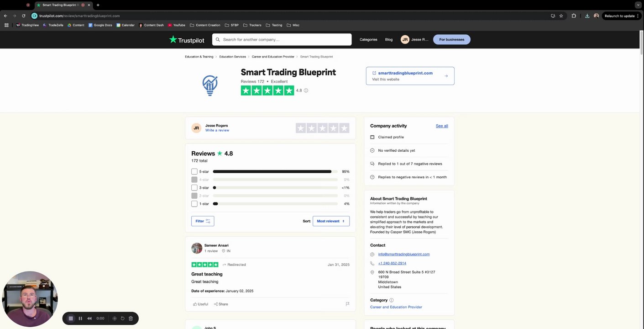Close the Smart Trading Blueprint tab

(x=89, y=5)
